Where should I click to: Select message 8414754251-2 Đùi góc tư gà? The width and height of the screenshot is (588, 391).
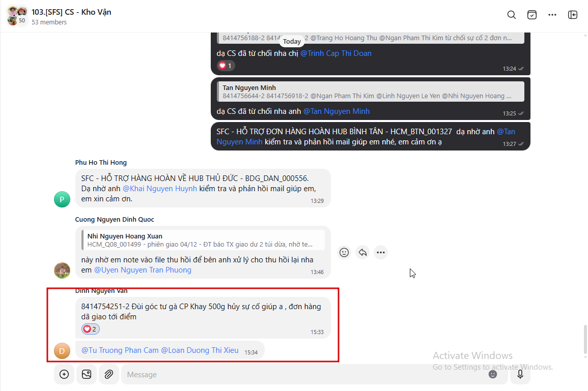tap(203, 318)
